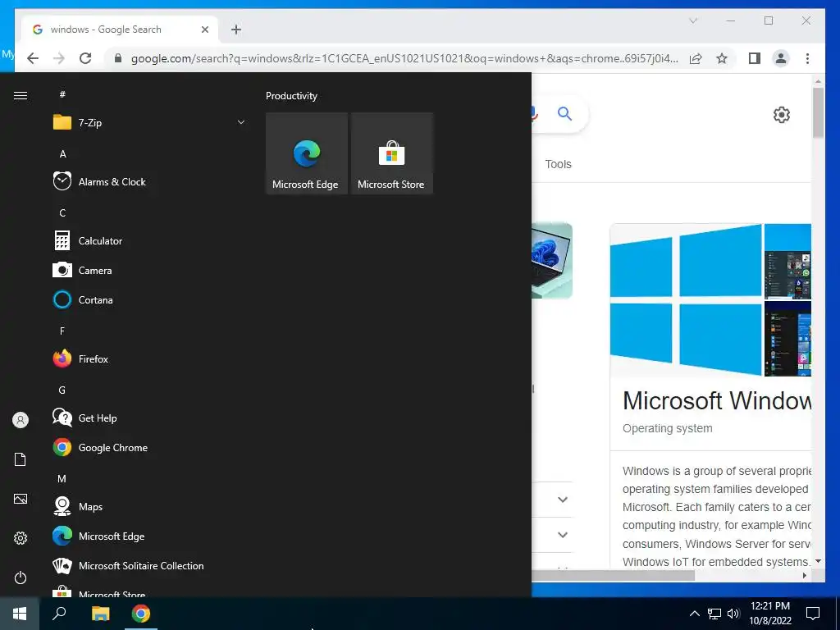Click the letter A group header
This screenshot has height=630, width=840.
62,154
